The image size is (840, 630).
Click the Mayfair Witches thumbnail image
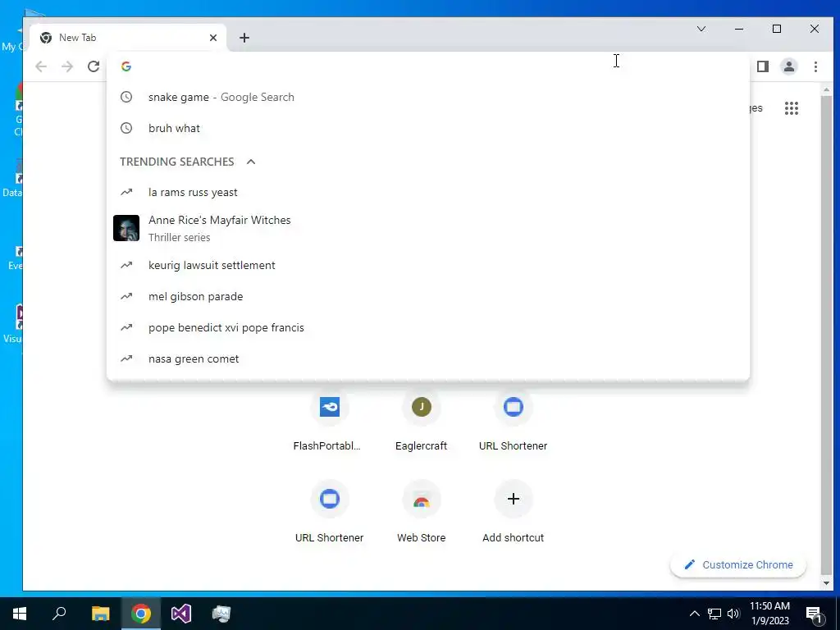pyautogui.click(x=126, y=228)
